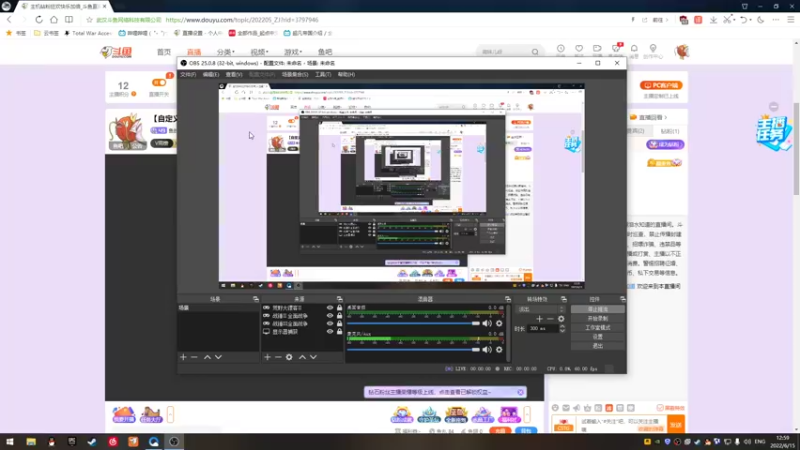Go to 首页 on the Douyu navigation bar
The height and width of the screenshot is (450, 800).
click(164, 52)
